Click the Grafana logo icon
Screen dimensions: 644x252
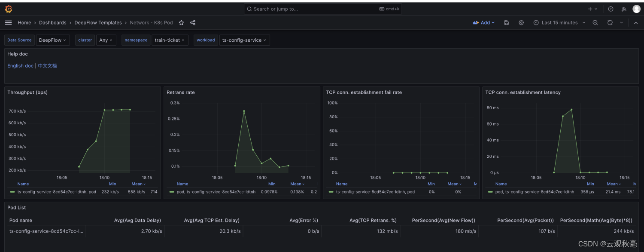coord(9,9)
